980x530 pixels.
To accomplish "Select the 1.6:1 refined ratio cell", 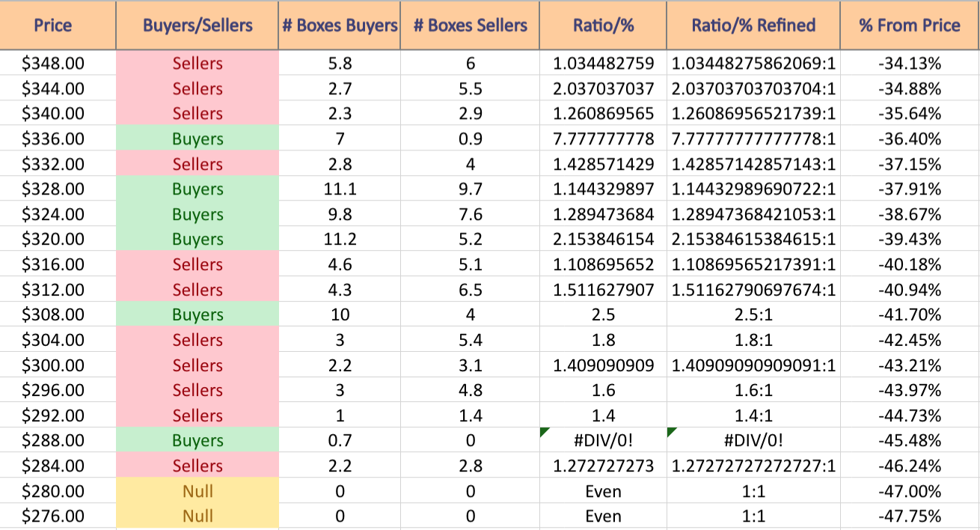I will tap(753, 390).
